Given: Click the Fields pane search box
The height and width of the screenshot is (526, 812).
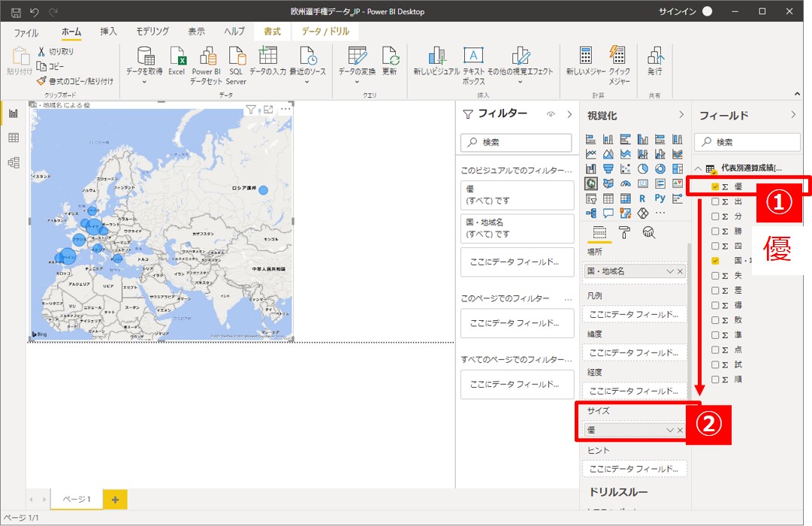Looking at the screenshot, I should [747, 142].
